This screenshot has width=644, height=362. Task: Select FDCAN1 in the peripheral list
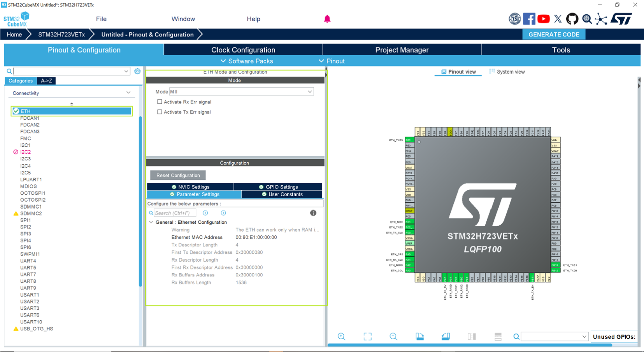(30, 118)
